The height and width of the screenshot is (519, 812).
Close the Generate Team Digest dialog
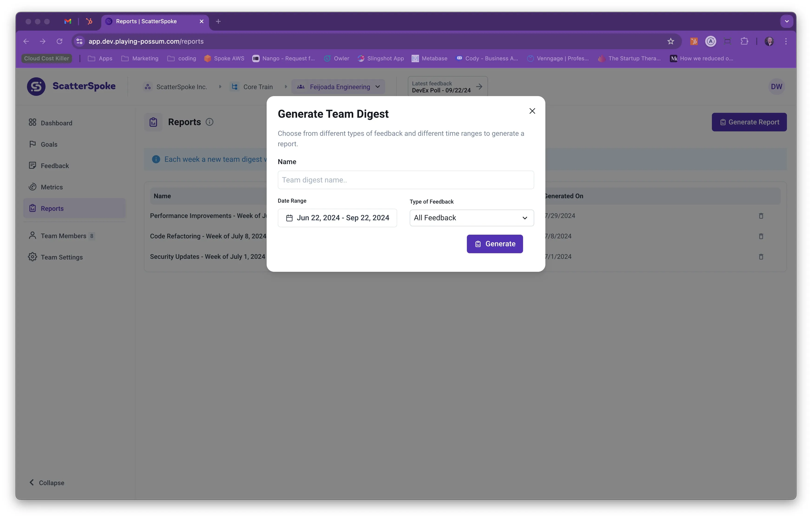[532, 111]
